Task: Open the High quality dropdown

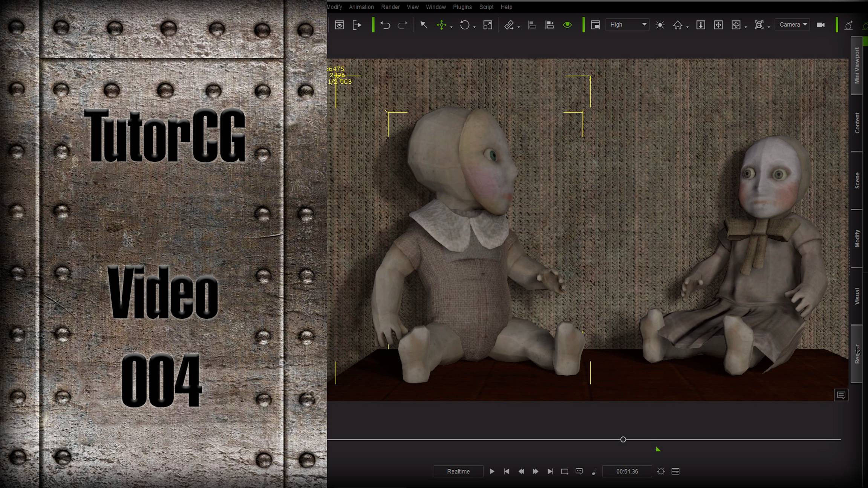Action: (x=628, y=24)
